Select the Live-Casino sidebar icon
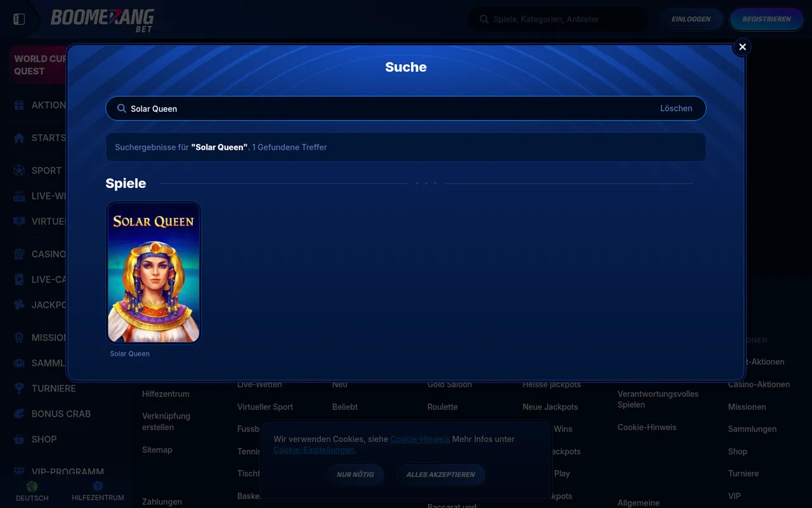The image size is (812, 508). click(x=19, y=279)
